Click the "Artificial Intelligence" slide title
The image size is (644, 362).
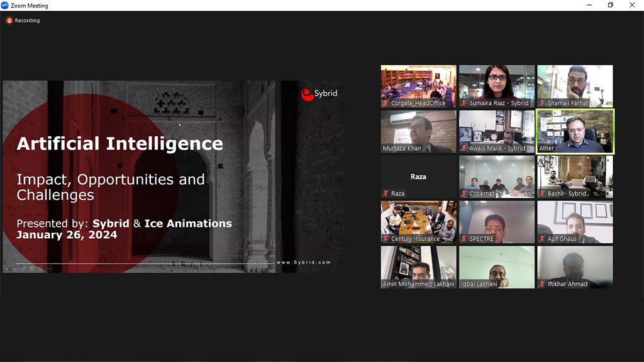point(119,144)
